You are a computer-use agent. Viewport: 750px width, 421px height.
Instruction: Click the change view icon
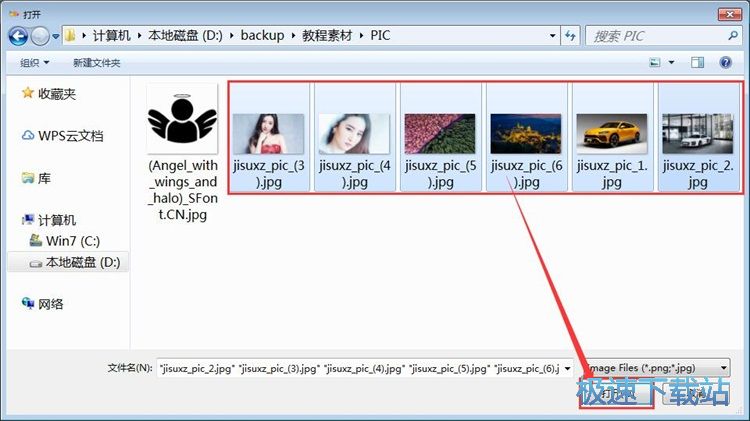point(654,63)
